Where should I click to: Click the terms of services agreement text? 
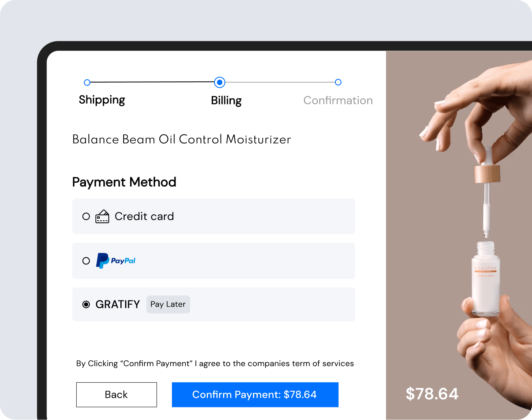[x=215, y=363]
